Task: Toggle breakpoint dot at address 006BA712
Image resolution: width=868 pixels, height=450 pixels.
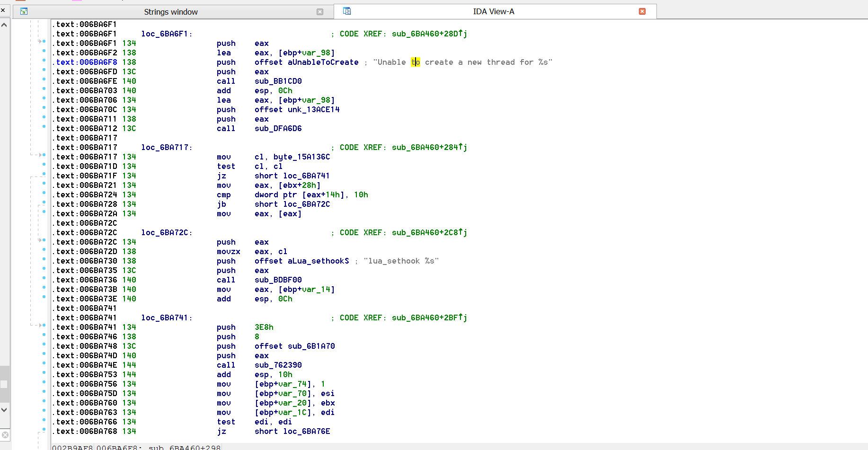Action: (44, 127)
